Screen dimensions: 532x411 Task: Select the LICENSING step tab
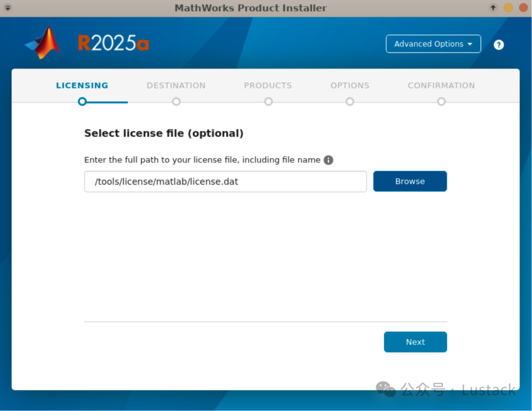tap(82, 86)
